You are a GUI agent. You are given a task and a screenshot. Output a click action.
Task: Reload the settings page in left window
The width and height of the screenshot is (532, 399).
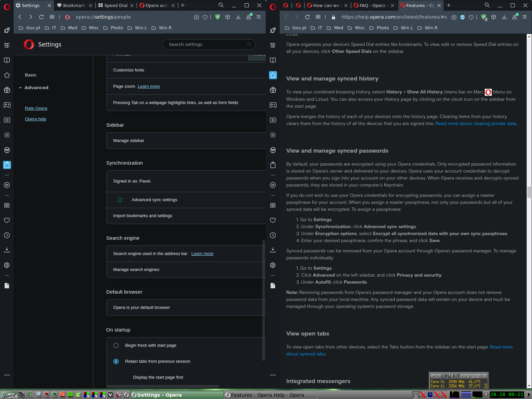pyautogui.click(x=41, y=17)
